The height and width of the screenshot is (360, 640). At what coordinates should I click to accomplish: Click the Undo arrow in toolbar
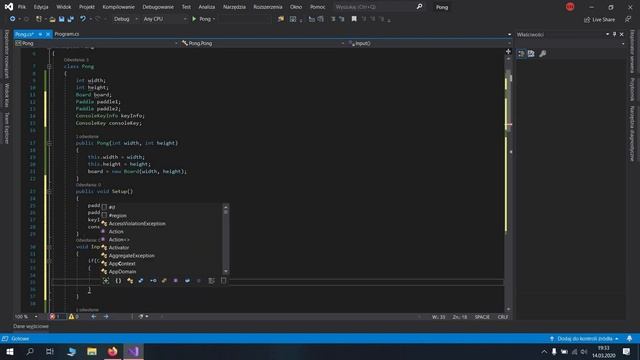pyautogui.click(x=83, y=19)
